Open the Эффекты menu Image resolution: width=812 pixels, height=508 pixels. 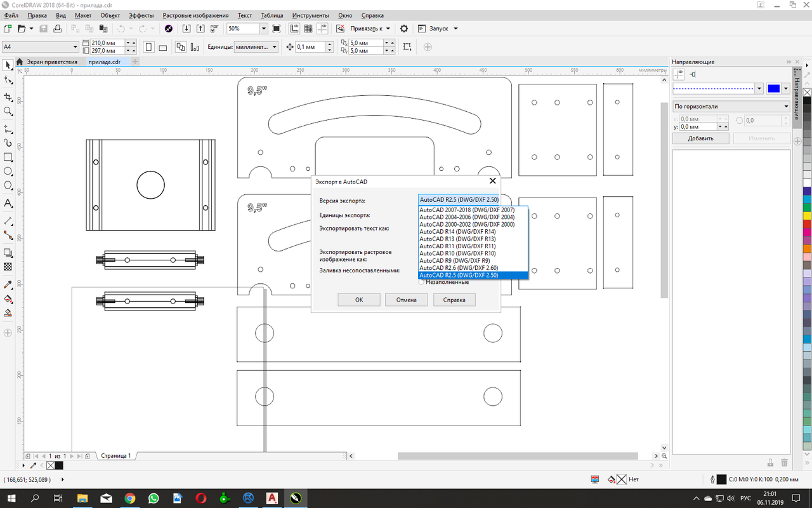pyautogui.click(x=141, y=15)
